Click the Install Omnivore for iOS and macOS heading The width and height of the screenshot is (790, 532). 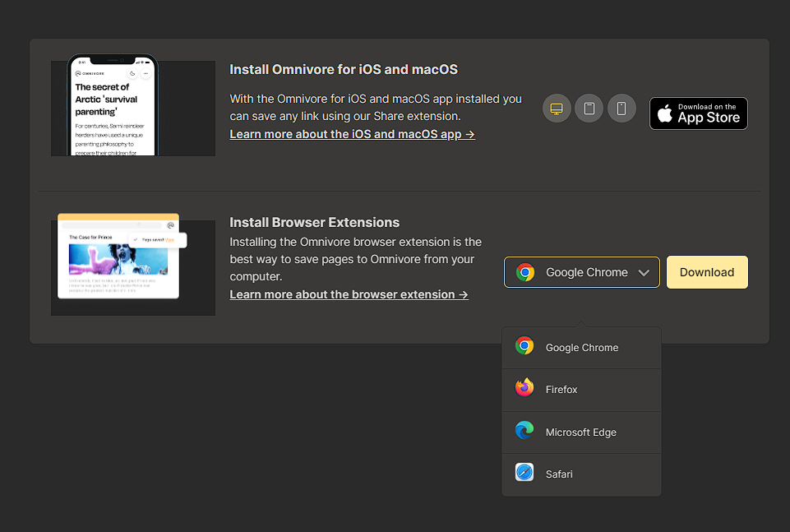click(x=344, y=70)
